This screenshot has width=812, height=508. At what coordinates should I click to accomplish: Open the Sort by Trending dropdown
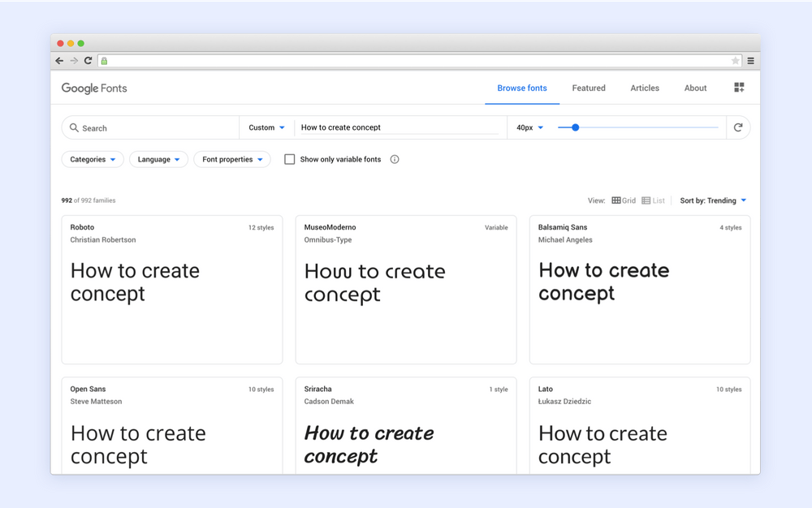(x=713, y=200)
